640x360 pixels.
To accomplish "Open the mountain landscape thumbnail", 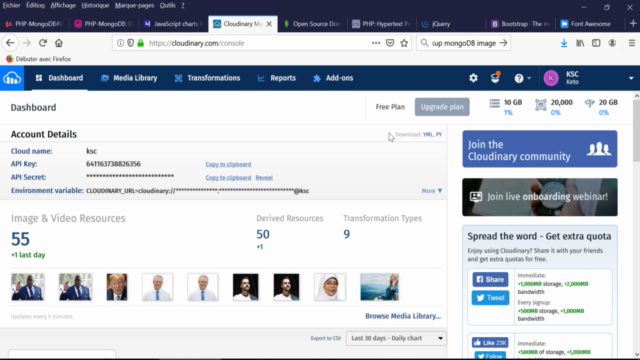I will (x=379, y=287).
